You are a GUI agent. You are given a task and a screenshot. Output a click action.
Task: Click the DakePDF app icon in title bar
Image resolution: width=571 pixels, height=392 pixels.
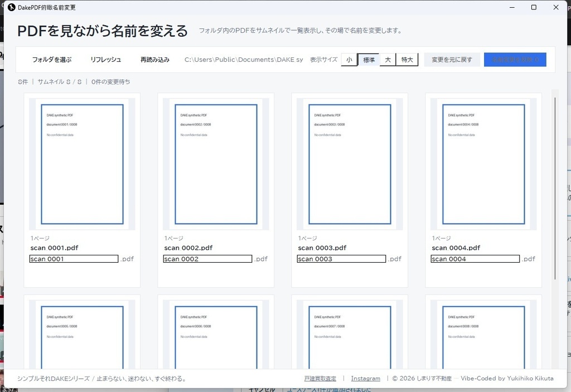[x=11, y=7]
